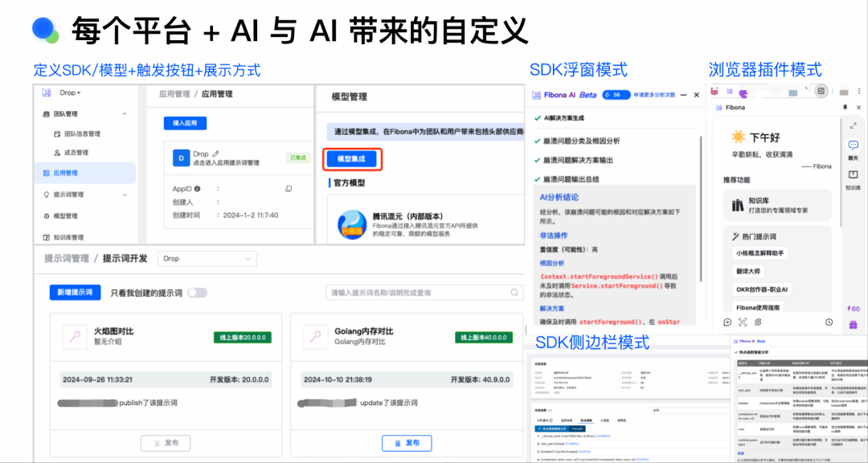This screenshot has width=868, height=463.
Task: Click the magic wand icon on 火焰图对比
Action: coord(75,336)
